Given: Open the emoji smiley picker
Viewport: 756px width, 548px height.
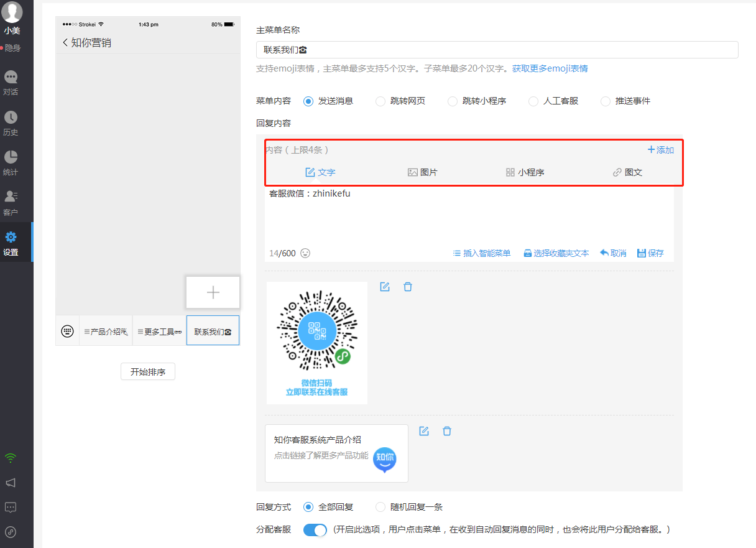Looking at the screenshot, I should [x=305, y=253].
